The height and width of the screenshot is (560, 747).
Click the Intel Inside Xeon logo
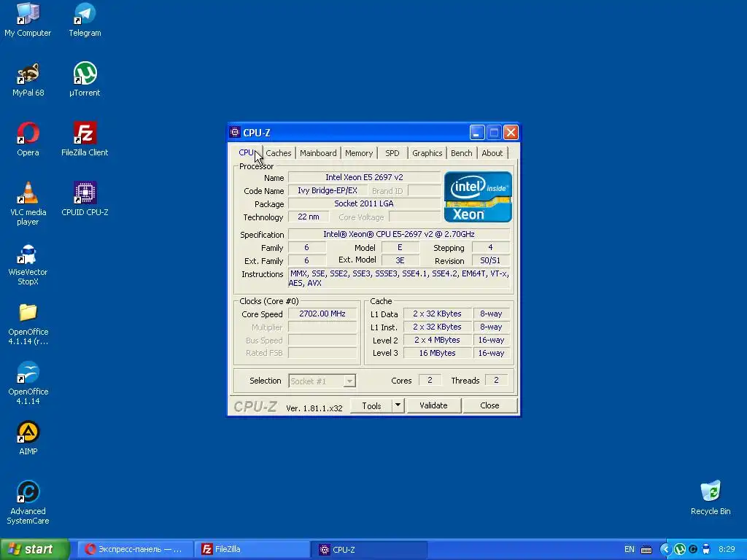coord(478,197)
